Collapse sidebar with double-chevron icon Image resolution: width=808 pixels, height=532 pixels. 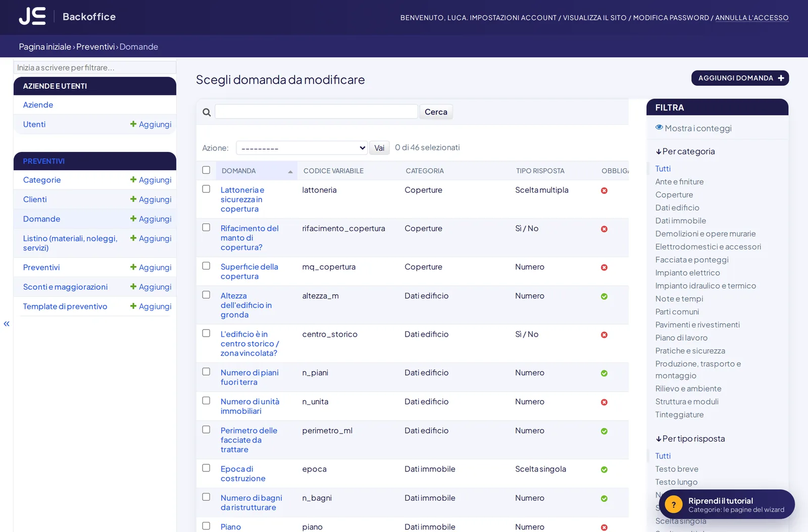click(x=7, y=324)
